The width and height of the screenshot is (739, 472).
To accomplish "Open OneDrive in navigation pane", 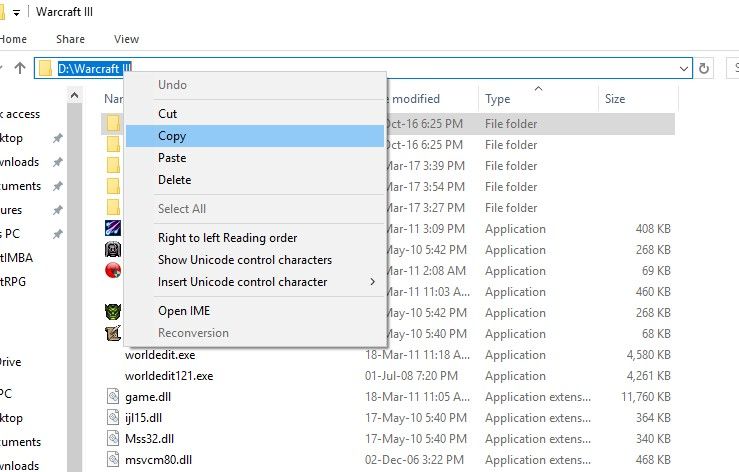I will [x=11, y=362].
